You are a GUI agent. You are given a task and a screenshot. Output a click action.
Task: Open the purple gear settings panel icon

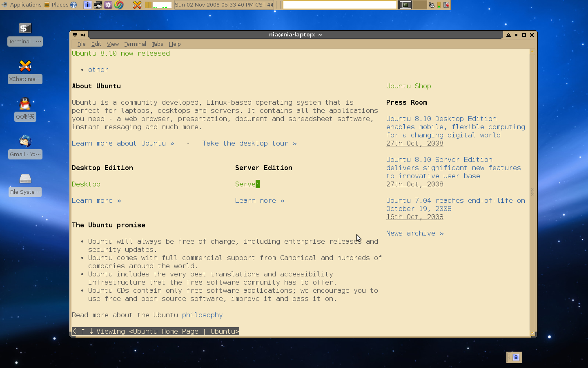[108, 5]
